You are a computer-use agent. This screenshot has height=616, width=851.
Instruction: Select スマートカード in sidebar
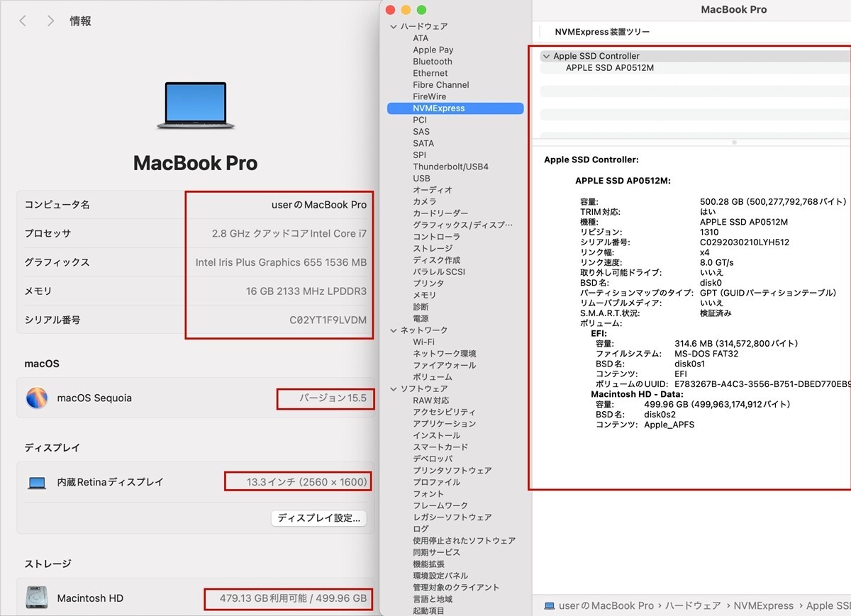coord(440,447)
